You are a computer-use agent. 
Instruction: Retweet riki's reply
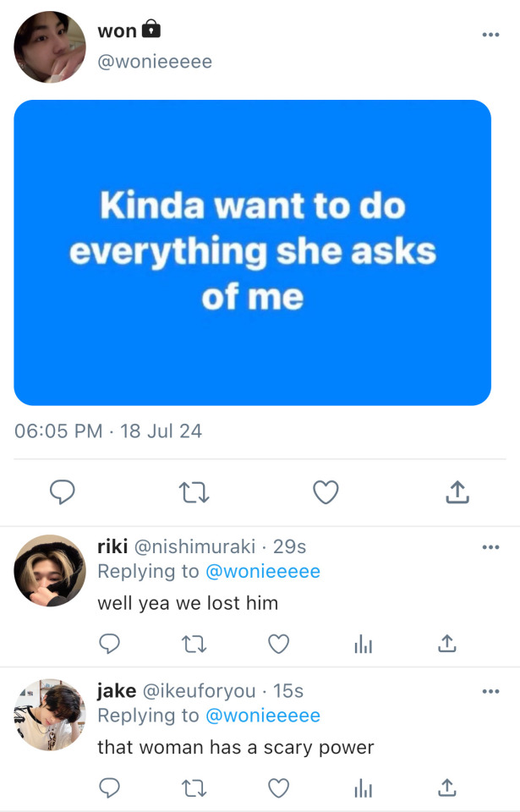[194, 645]
